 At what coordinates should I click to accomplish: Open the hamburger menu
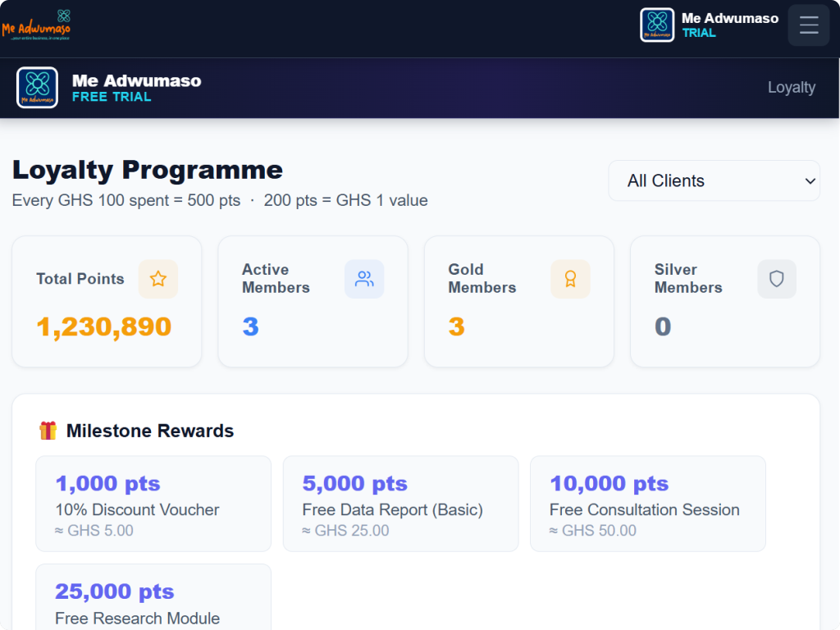pyautogui.click(x=808, y=25)
